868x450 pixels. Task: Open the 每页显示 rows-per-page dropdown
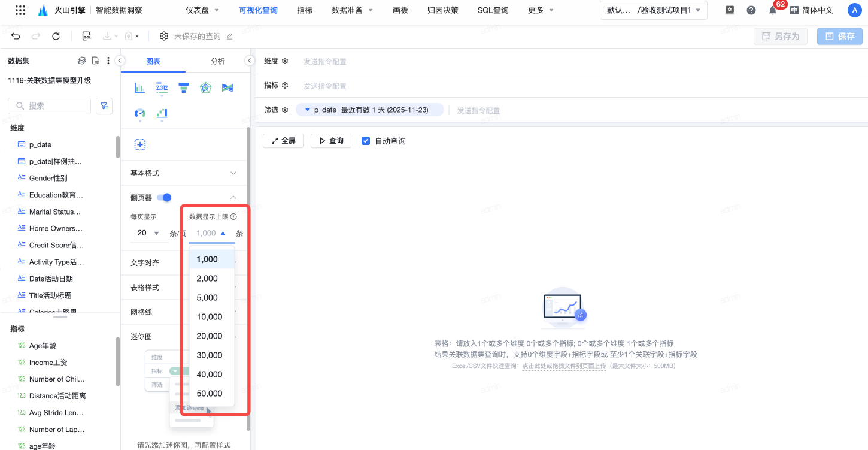click(x=148, y=233)
